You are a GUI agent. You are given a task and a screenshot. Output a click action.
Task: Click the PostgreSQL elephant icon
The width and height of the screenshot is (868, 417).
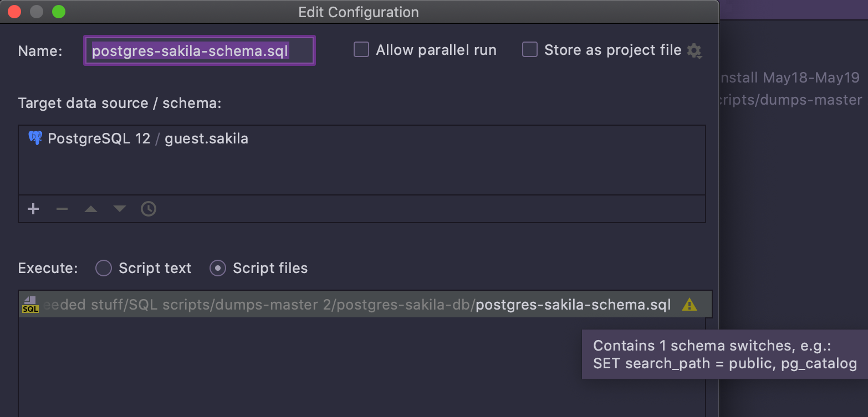(x=34, y=138)
